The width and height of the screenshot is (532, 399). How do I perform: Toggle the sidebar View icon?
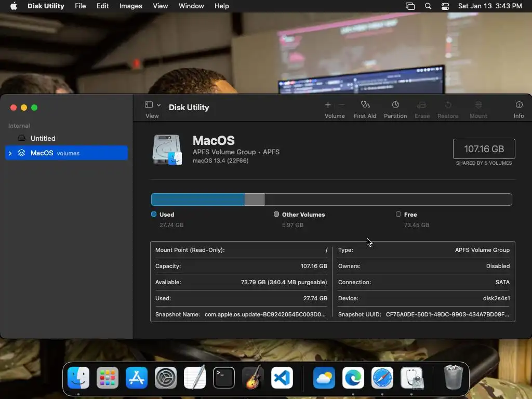(x=149, y=104)
